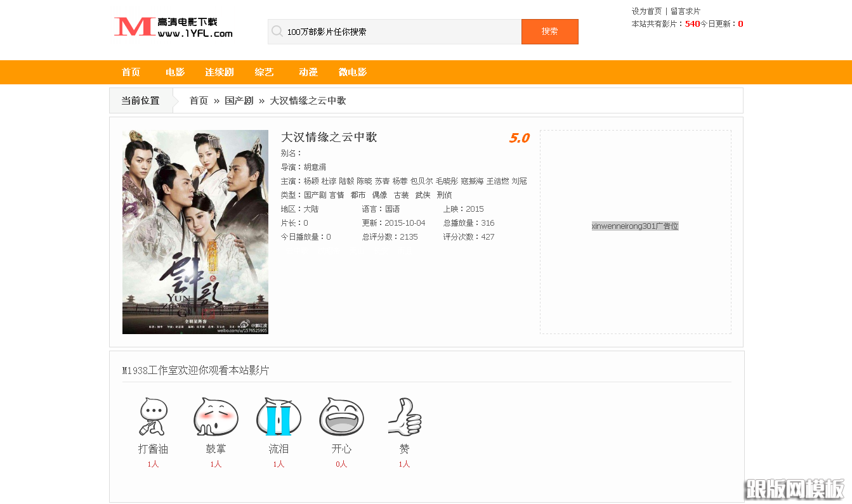
Task: Click the 鼓掌 applause emoticon icon
Action: (x=216, y=417)
